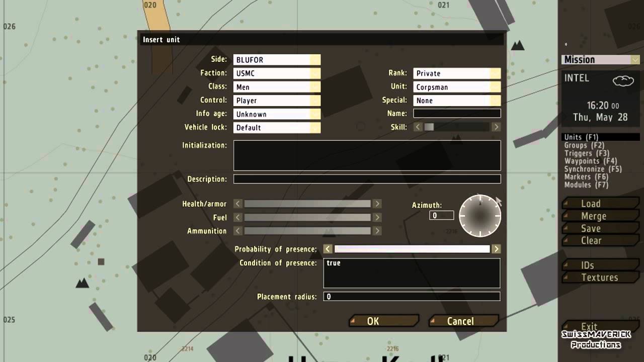Increase Ammunition with right arrow
The height and width of the screenshot is (362, 644).
pos(377,231)
